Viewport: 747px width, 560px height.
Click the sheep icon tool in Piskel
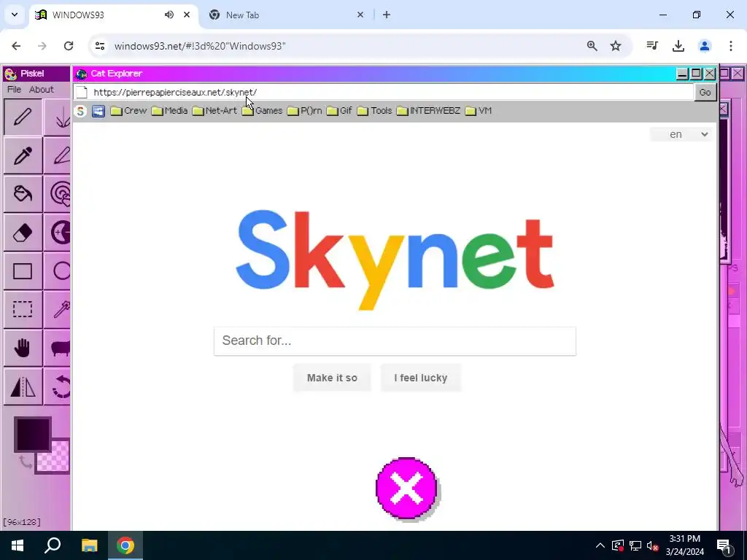[x=58, y=348]
